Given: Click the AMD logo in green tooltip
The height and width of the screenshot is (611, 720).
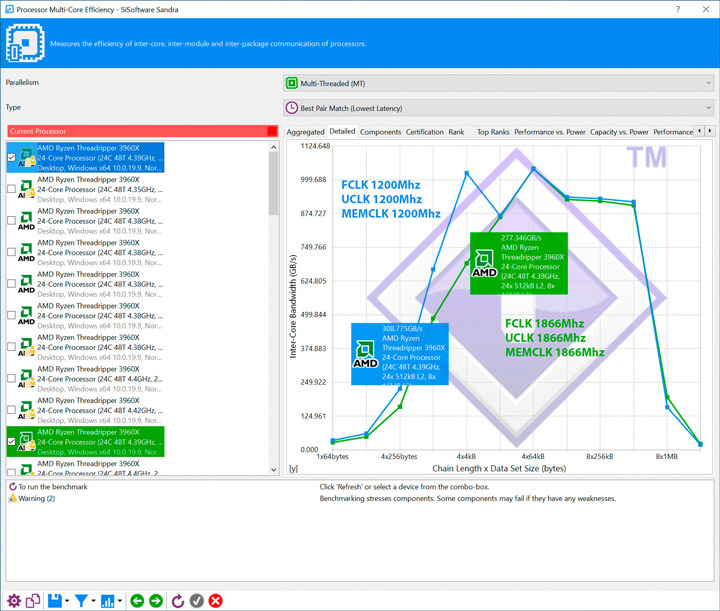Looking at the screenshot, I should tap(484, 263).
